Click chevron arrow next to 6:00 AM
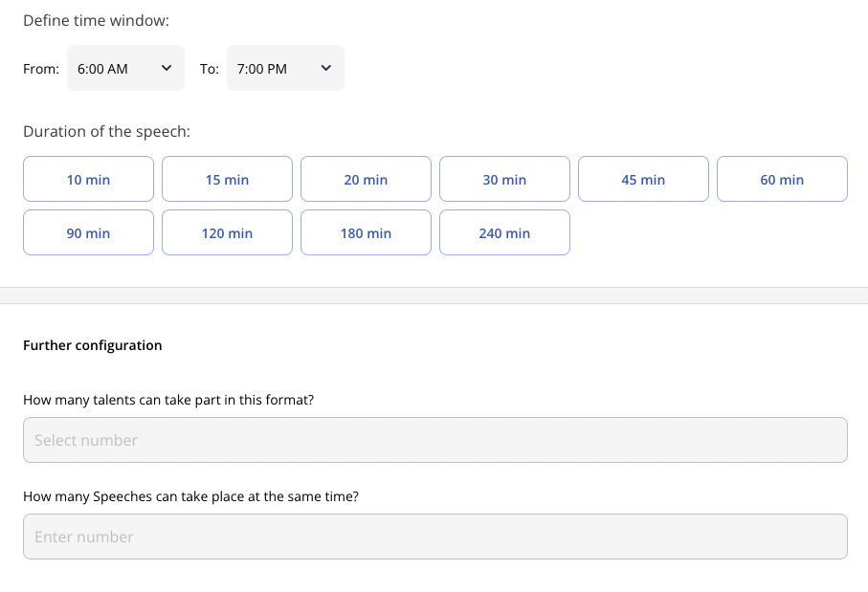The width and height of the screenshot is (868, 592). [x=167, y=68]
